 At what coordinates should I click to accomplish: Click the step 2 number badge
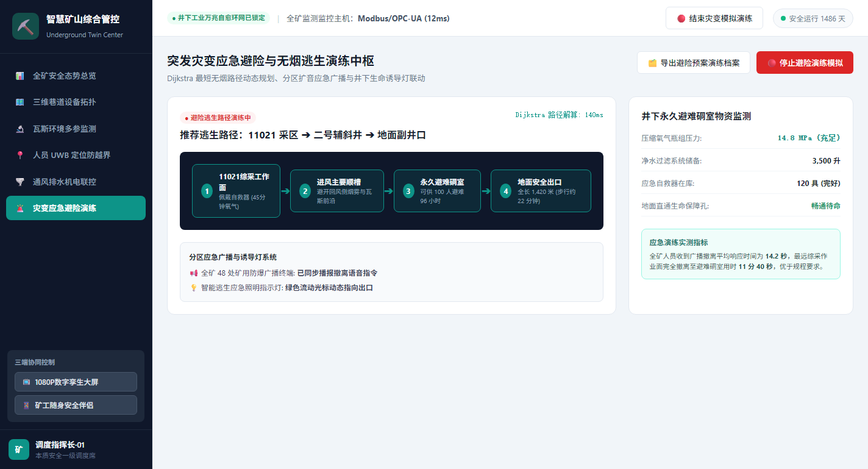305,191
